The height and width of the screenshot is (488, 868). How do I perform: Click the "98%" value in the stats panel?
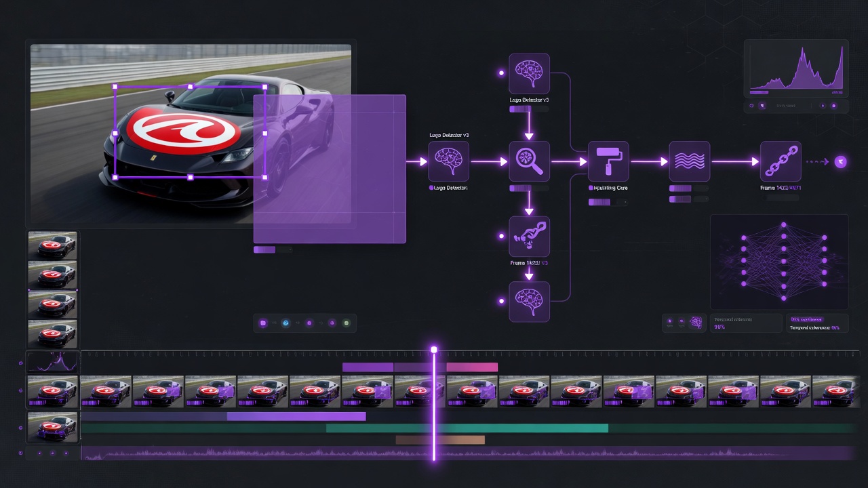pyautogui.click(x=719, y=327)
